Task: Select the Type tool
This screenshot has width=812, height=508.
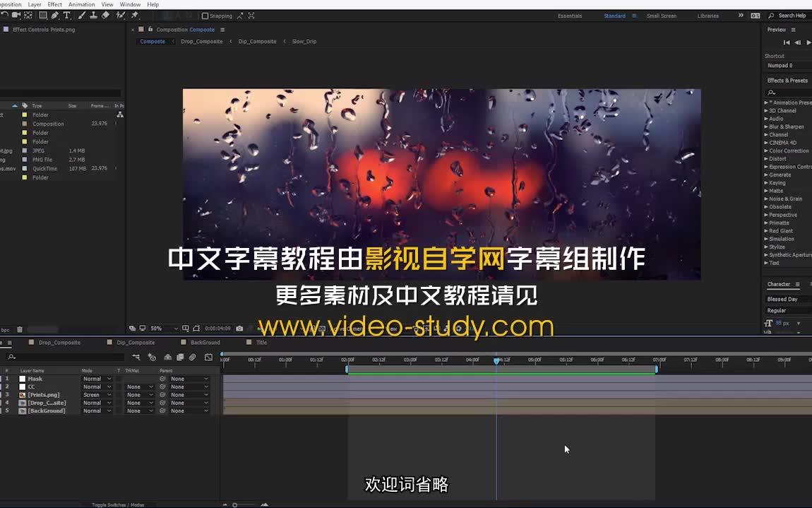Action: coord(67,16)
